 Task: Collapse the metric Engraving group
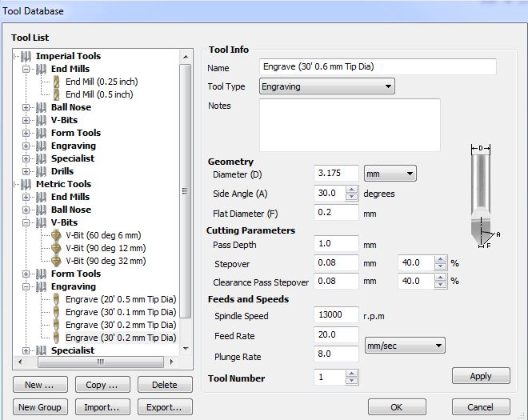click(26, 287)
